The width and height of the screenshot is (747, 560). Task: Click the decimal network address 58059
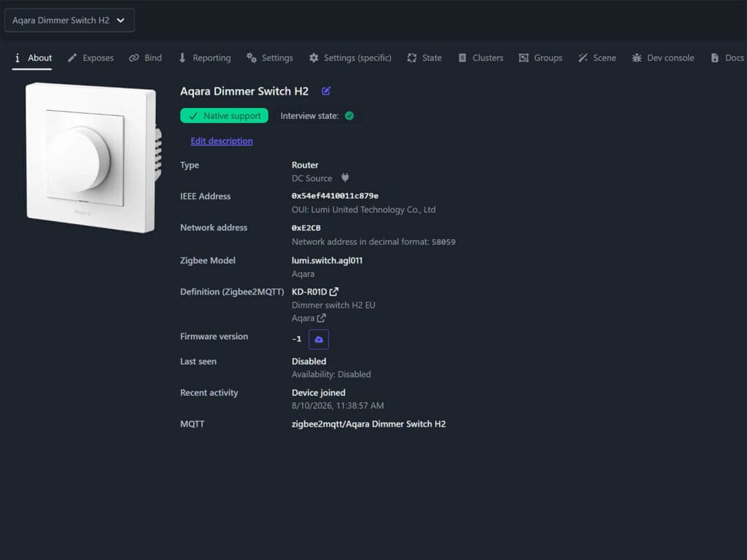(444, 242)
